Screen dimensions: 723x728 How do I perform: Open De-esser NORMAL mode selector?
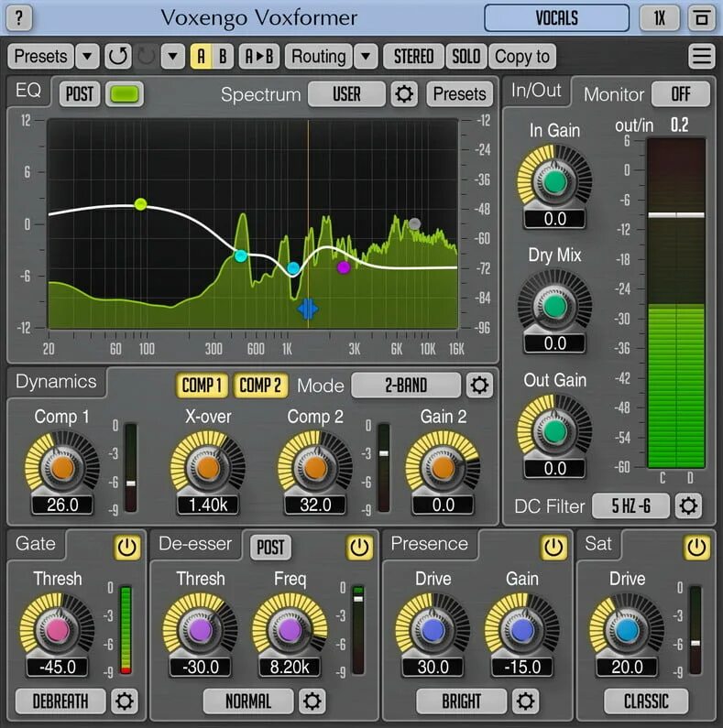(248, 701)
